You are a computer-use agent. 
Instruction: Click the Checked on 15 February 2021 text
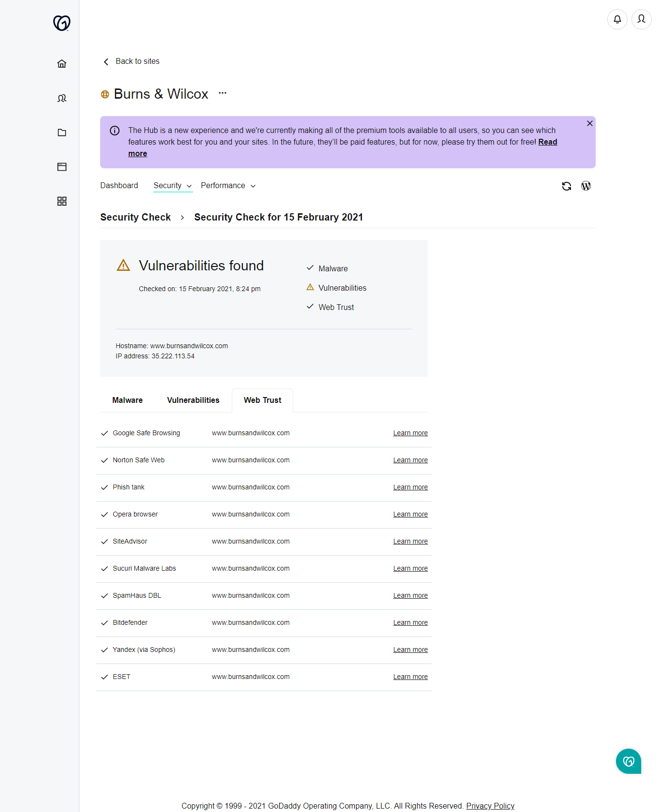[x=199, y=289]
